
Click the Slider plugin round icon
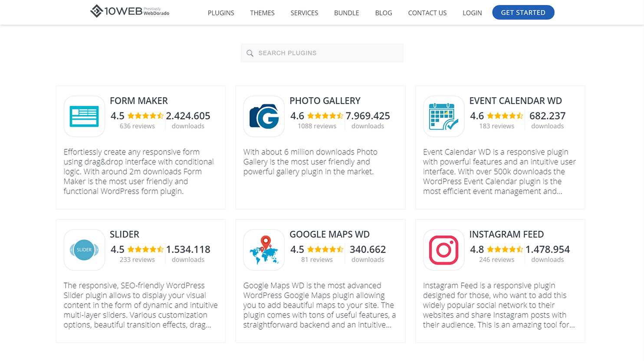(84, 250)
